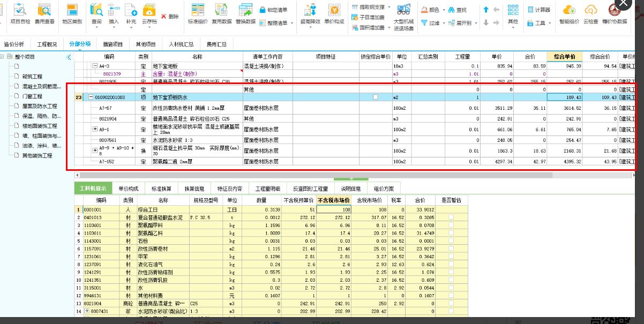Switch to the 措施项目 tab
Screen dimensions: 644x324
[113, 44]
